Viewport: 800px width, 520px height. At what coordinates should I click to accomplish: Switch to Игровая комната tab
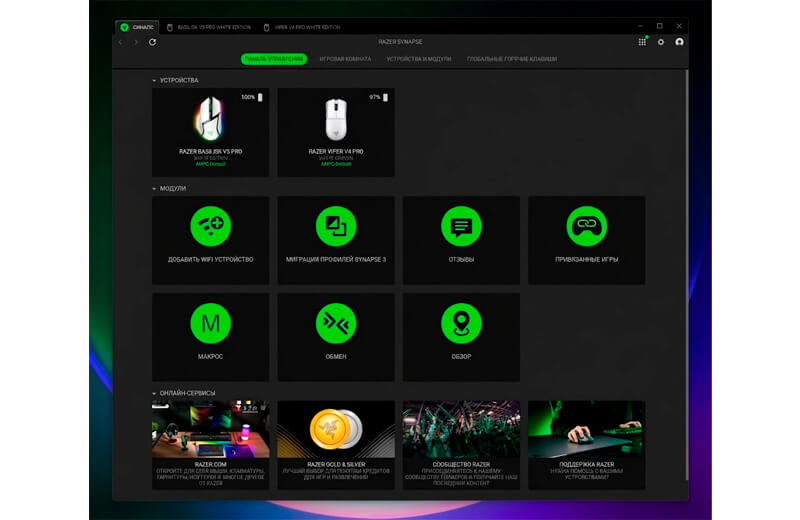(x=345, y=59)
